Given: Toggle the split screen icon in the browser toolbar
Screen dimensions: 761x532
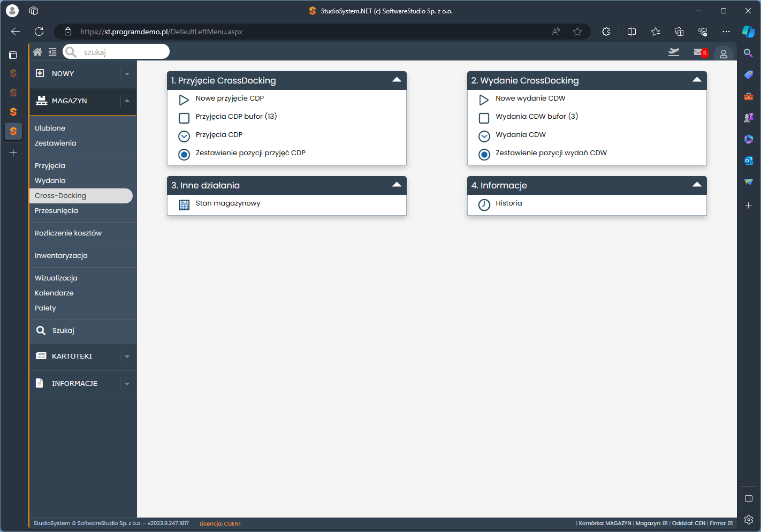Looking at the screenshot, I should (x=631, y=32).
